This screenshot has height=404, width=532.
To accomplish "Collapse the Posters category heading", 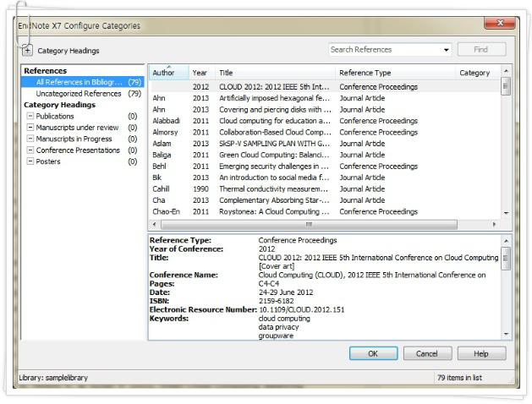I will pos(30,161).
